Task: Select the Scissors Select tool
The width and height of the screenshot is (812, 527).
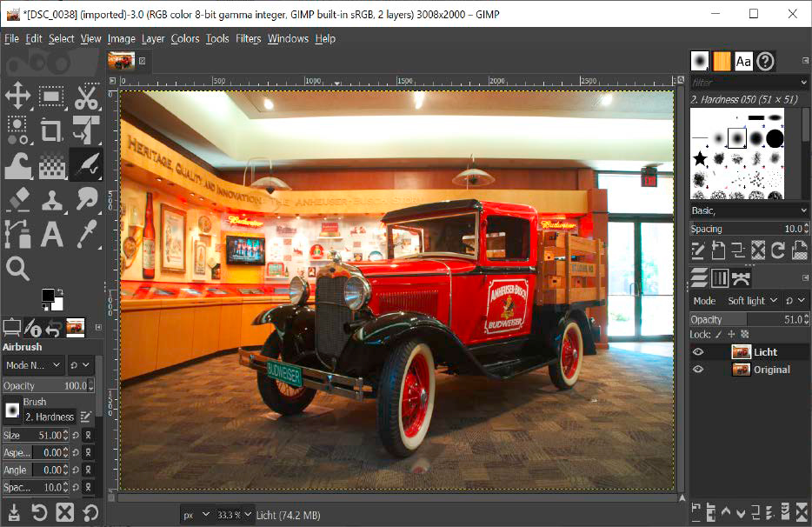Action: (86, 97)
